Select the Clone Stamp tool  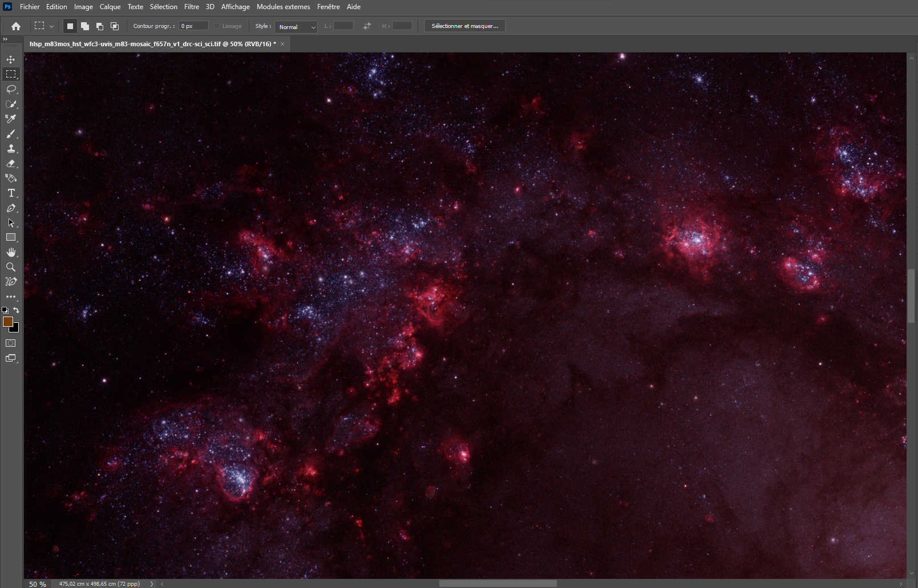point(11,148)
